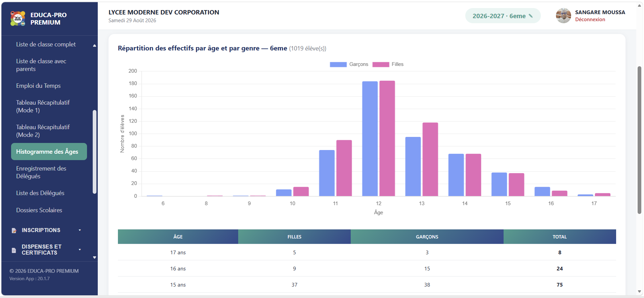
Task: Click the SANGARE MOUSSA user name
Action: (600, 12)
